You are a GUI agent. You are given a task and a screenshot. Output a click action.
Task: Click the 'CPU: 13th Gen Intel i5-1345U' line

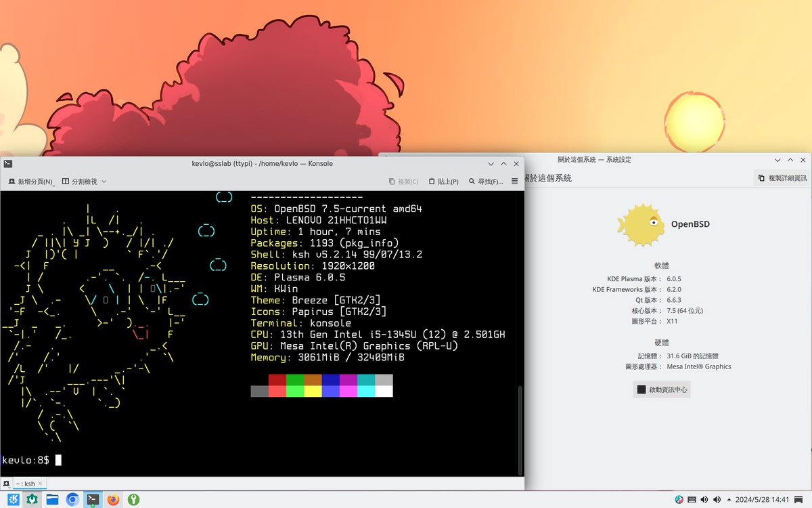click(378, 335)
